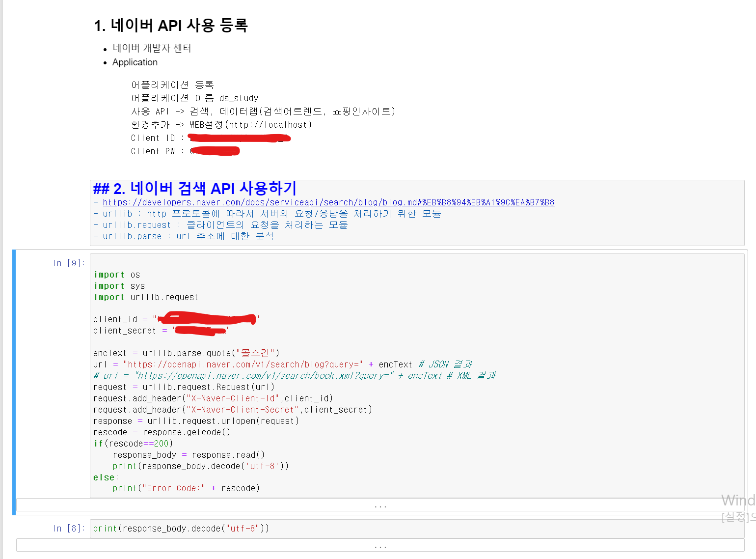Click the add_header 'X-Naver-Client-Secret' line
The image size is (756, 559).
click(x=233, y=410)
